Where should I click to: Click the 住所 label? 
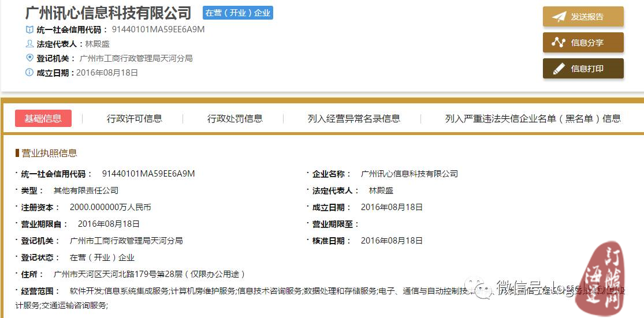tap(32, 274)
